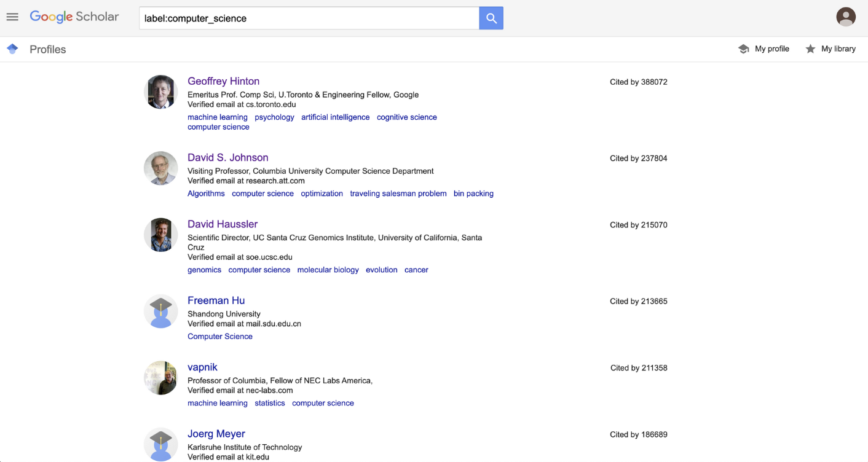Select the statistics label under vapnik
This screenshot has height=462, width=868.
(x=270, y=403)
